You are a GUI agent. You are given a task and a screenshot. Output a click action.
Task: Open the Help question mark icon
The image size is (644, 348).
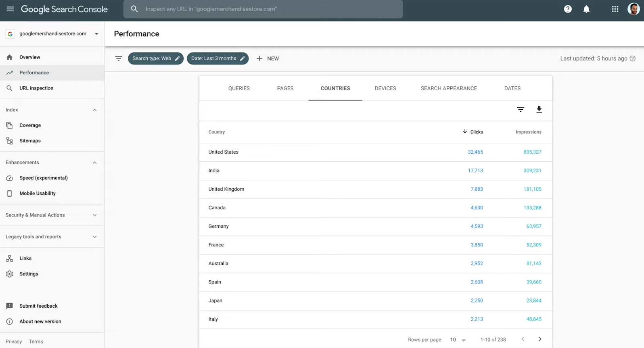point(568,9)
